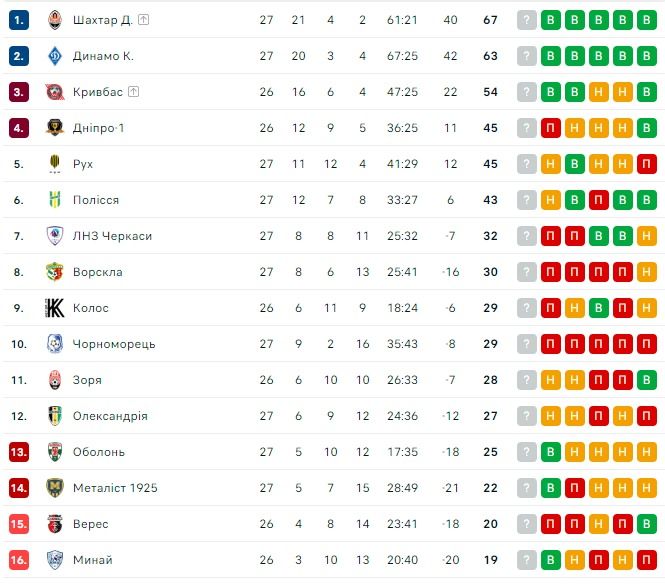Click the Zorya club logo

55,380
